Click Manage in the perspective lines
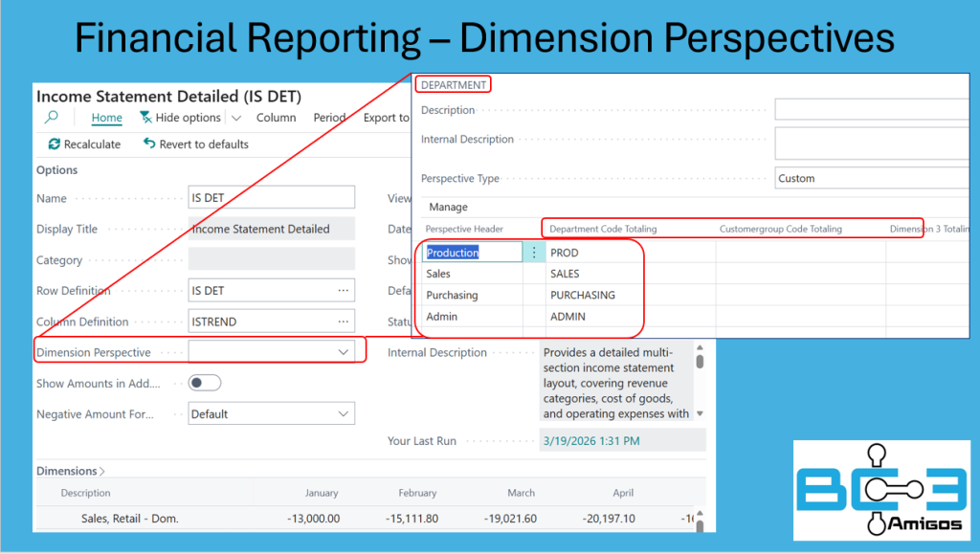 pyautogui.click(x=448, y=207)
